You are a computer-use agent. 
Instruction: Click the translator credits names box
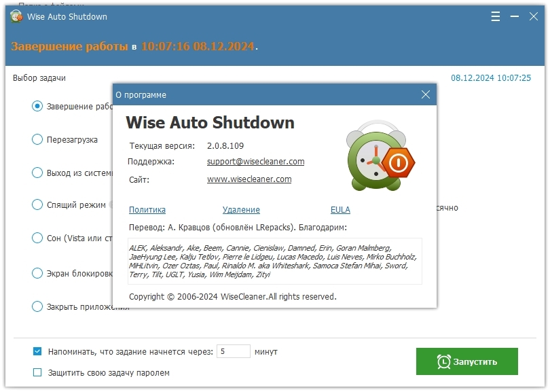point(274,261)
